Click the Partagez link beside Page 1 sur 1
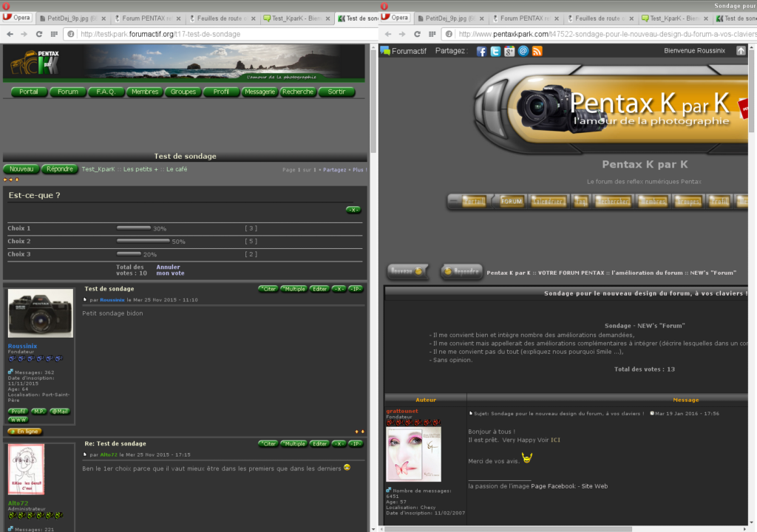Viewport: 757px width, 532px height. click(335, 170)
